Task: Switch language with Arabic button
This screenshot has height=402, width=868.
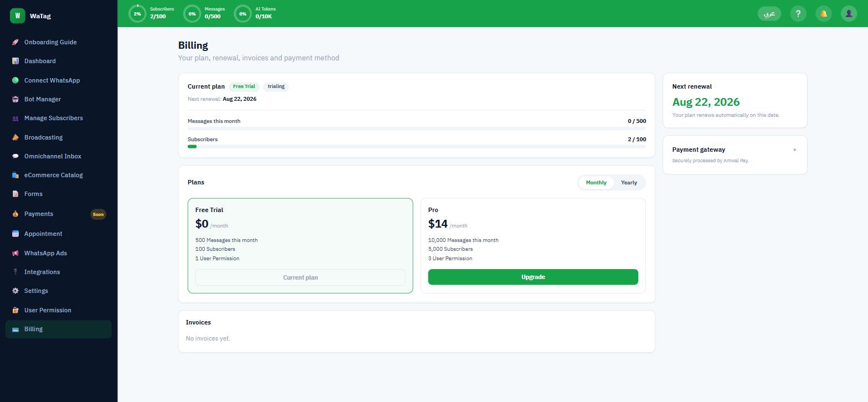Action: click(769, 14)
